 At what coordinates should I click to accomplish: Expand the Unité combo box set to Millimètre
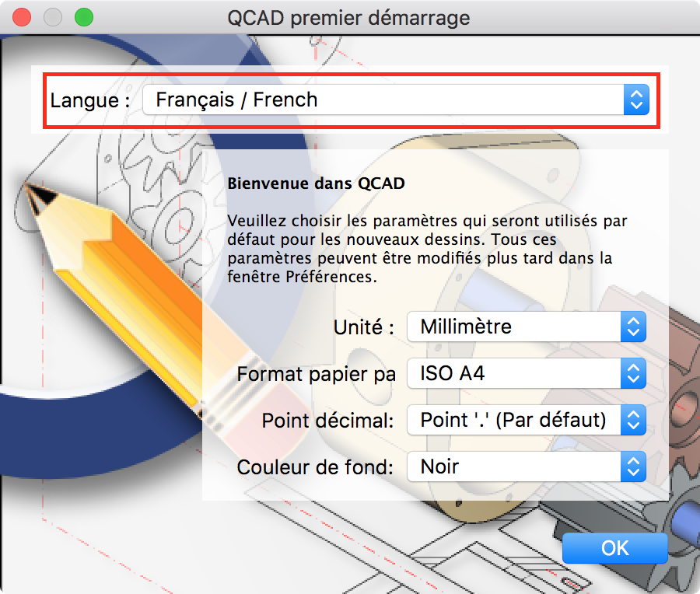(x=513, y=327)
